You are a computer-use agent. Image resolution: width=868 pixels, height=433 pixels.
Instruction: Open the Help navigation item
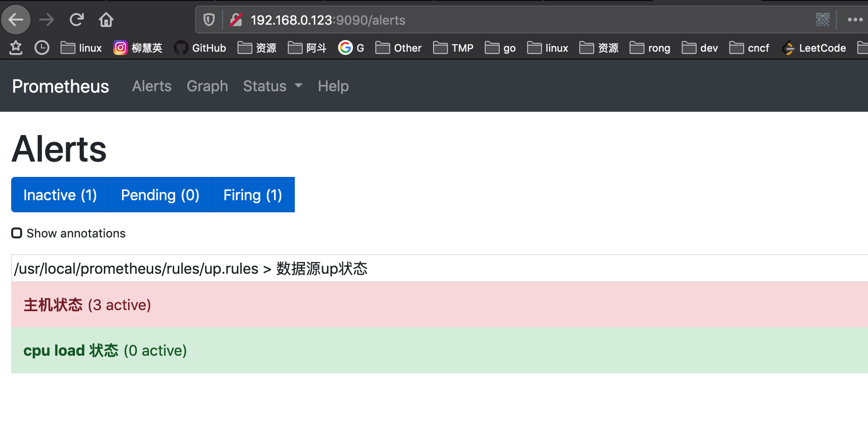click(333, 86)
